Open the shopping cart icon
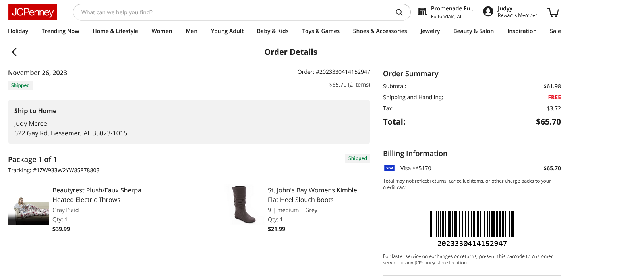 pos(553,12)
